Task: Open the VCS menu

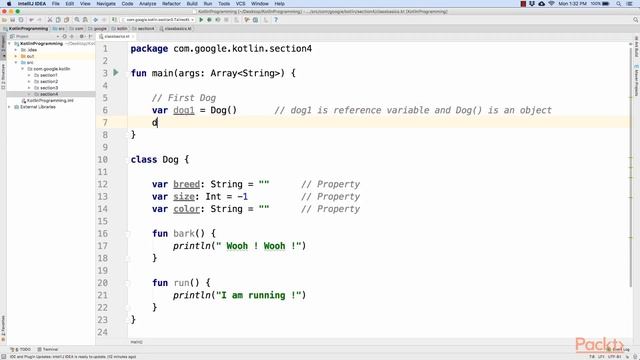Action: (x=240, y=4)
